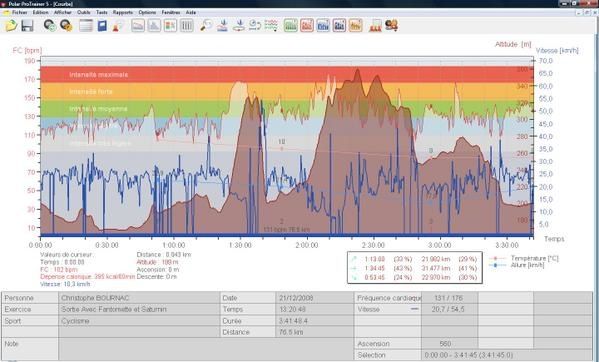Viewport: 599px width, 362px height.
Task: Click the down-arrow with red ring icon
Action: click(x=239, y=26)
